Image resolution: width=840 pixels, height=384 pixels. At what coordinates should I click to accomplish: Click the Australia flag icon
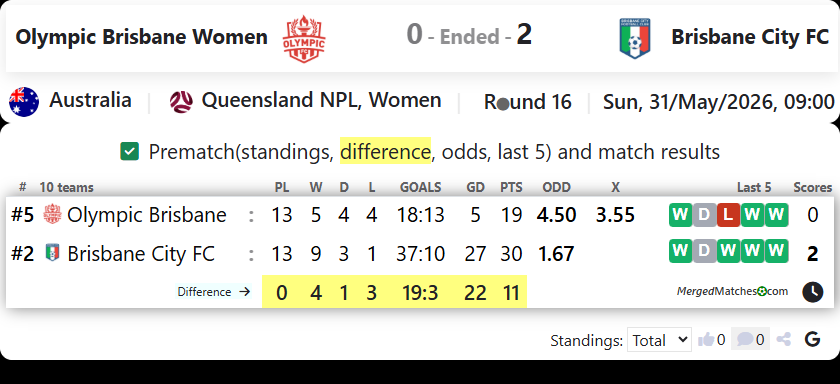[24, 102]
